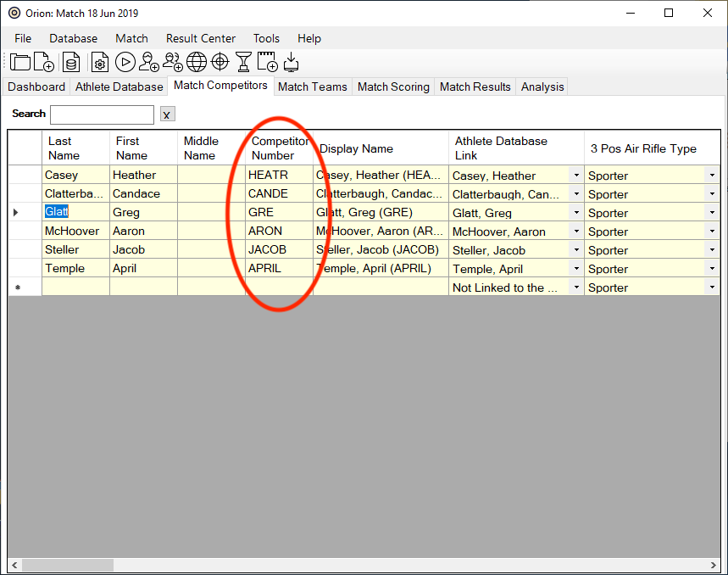Click the Search text field
The height and width of the screenshot is (575, 728).
coord(102,114)
